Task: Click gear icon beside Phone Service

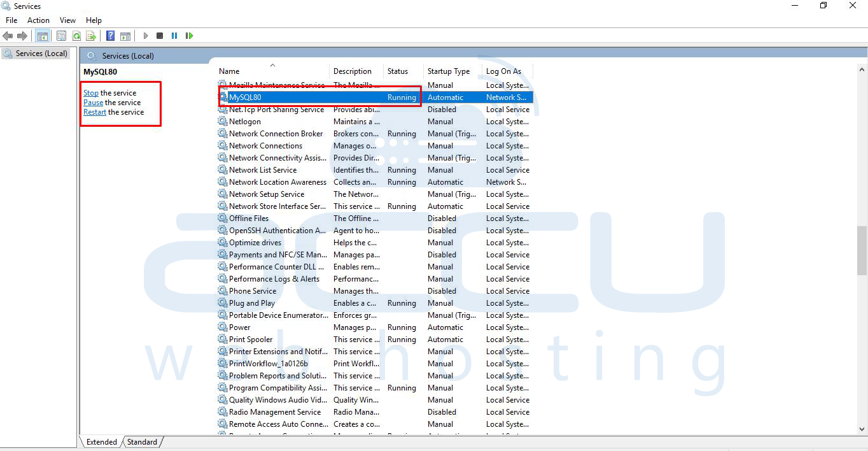Action: [223, 291]
